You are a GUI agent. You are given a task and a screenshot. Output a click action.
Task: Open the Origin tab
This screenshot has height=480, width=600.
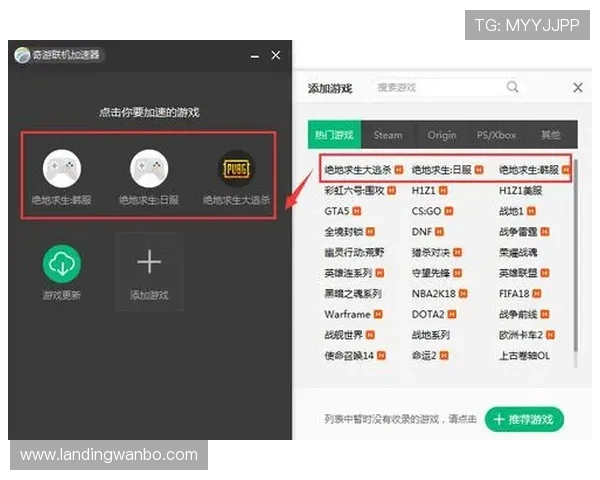point(442,135)
